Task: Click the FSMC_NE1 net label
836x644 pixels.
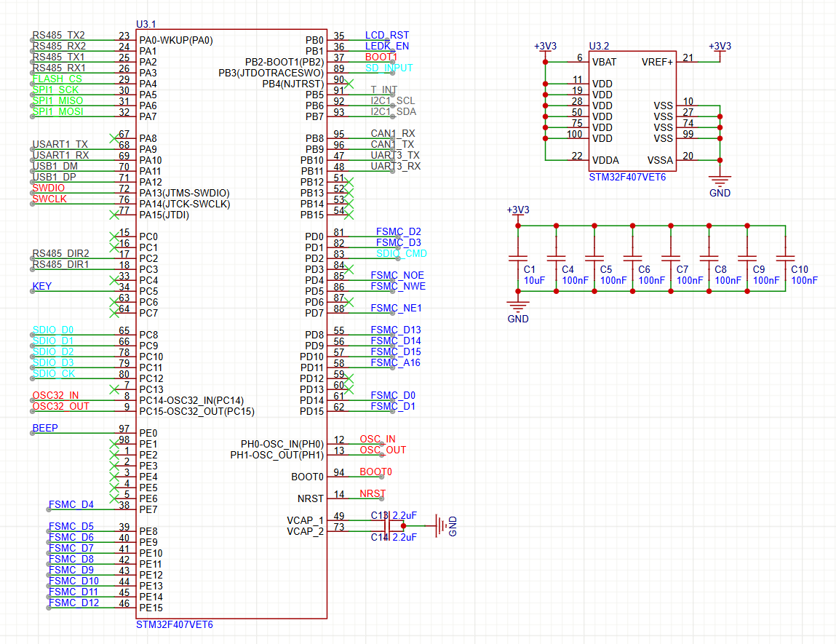Action: pyautogui.click(x=396, y=308)
